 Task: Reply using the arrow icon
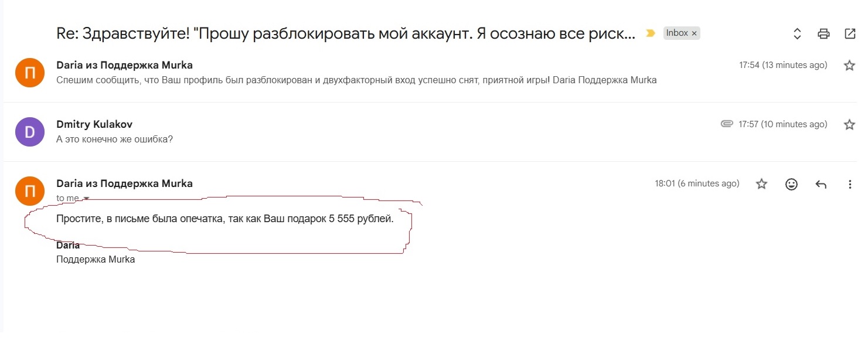821,184
